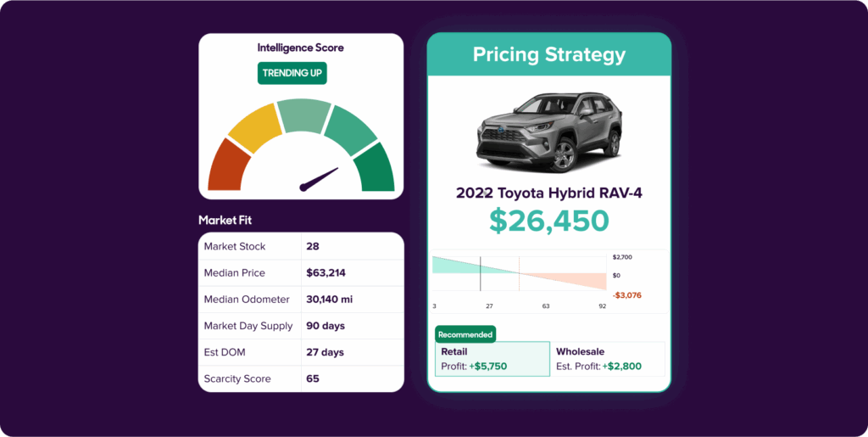The height and width of the screenshot is (437, 868).
Task: Choose the Retail profit option
Action: coord(492,359)
